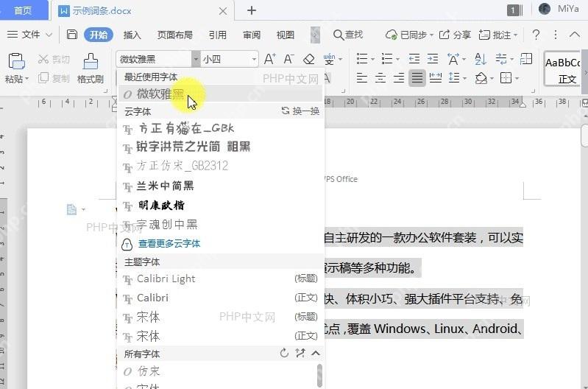Open the 插入 ribbon tab

pos(132,35)
